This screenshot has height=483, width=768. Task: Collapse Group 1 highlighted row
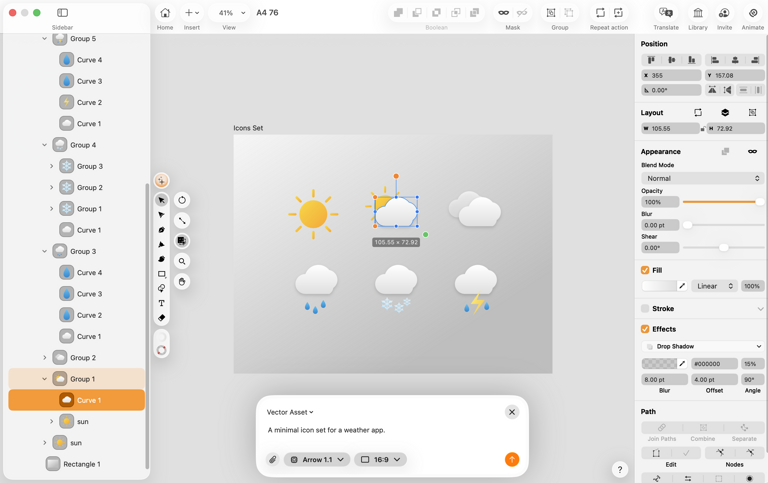[45, 379]
